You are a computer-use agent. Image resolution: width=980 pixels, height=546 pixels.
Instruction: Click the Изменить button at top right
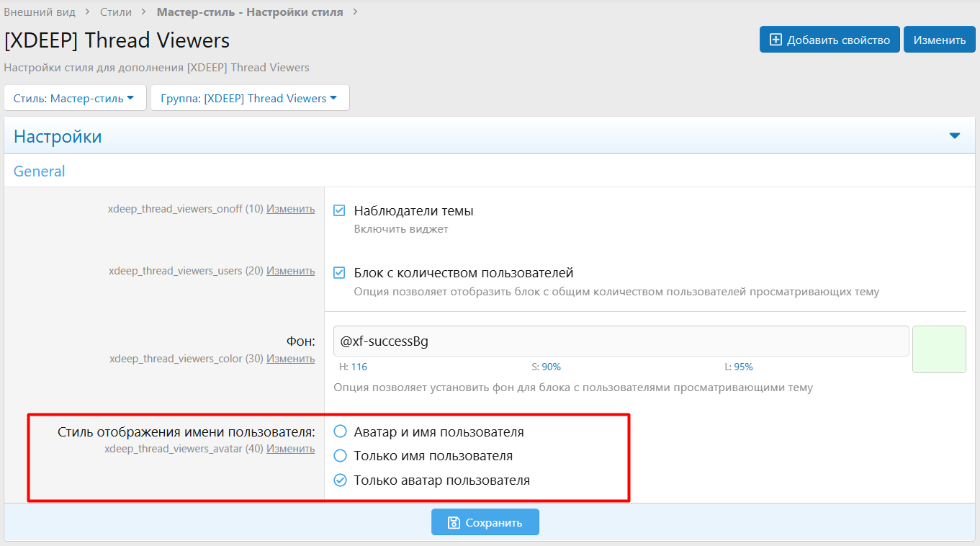(939, 40)
